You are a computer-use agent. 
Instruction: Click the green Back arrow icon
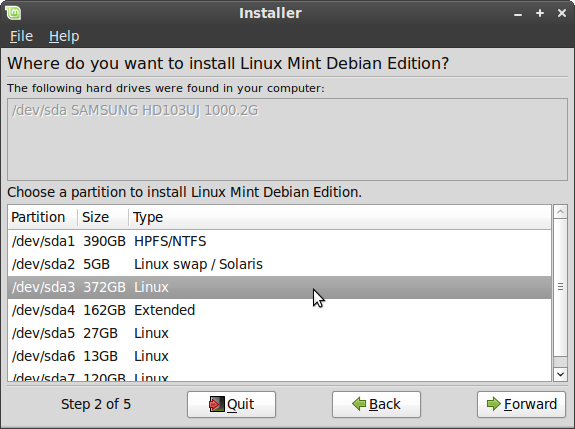click(359, 404)
